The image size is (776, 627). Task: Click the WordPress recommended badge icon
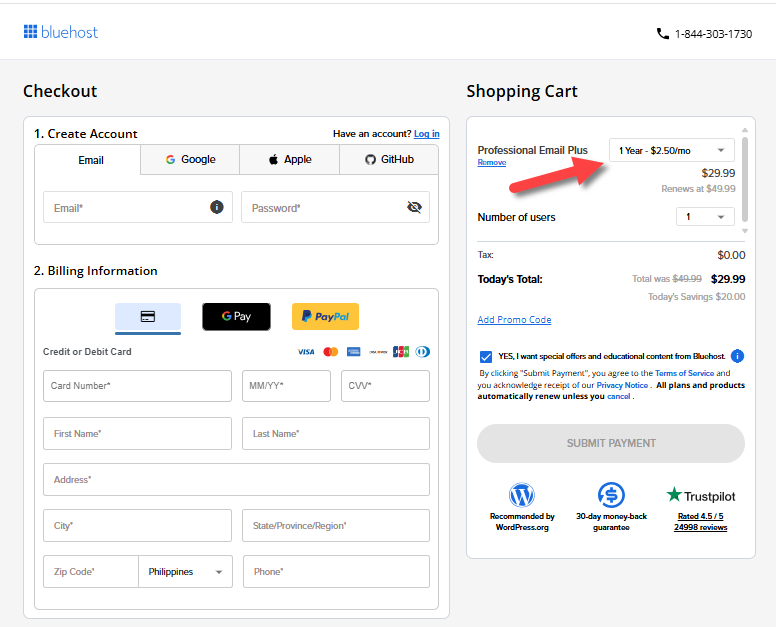tap(522, 495)
